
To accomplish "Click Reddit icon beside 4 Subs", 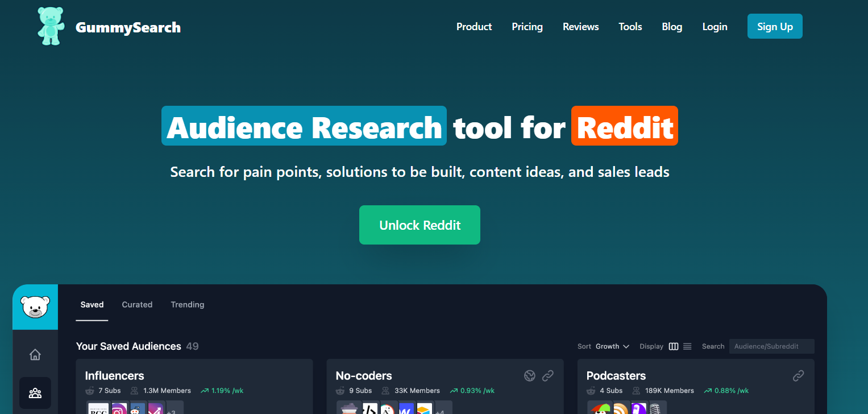I will (x=591, y=391).
